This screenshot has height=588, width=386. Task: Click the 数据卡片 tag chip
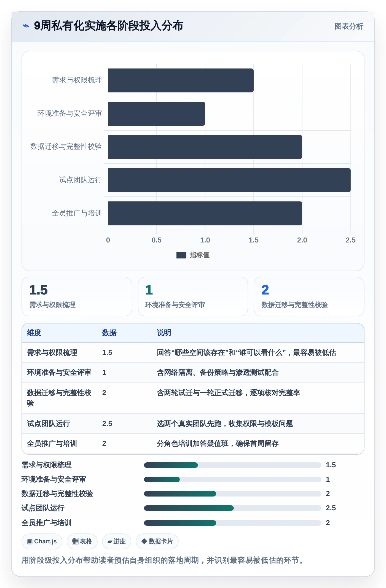[x=157, y=541]
